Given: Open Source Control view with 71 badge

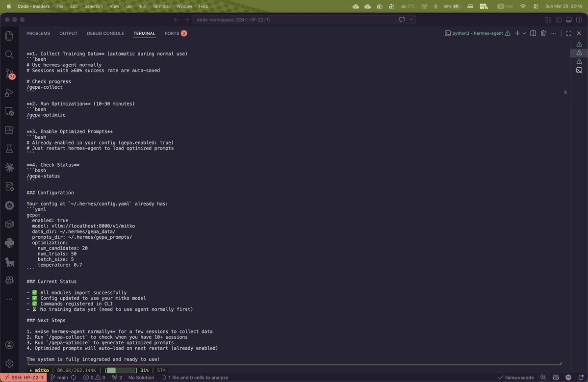Looking at the screenshot, I should 9,74.
